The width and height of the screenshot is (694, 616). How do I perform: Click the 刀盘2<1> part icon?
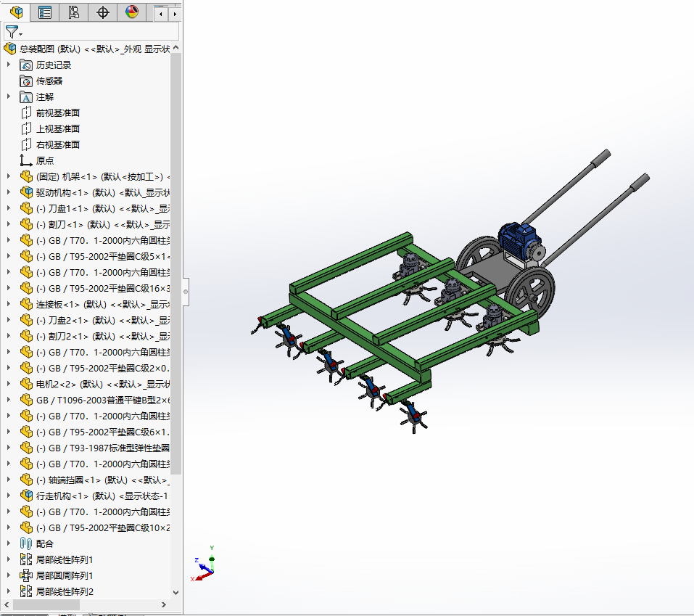tap(27, 320)
